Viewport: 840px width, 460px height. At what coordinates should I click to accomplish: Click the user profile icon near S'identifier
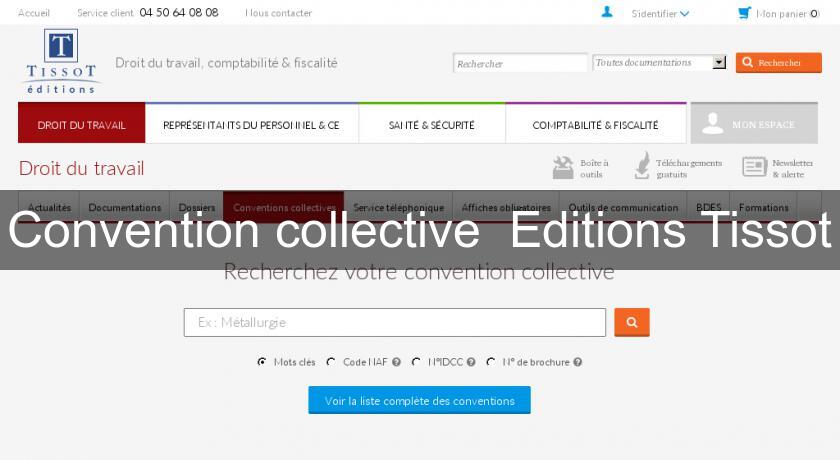click(x=607, y=12)
